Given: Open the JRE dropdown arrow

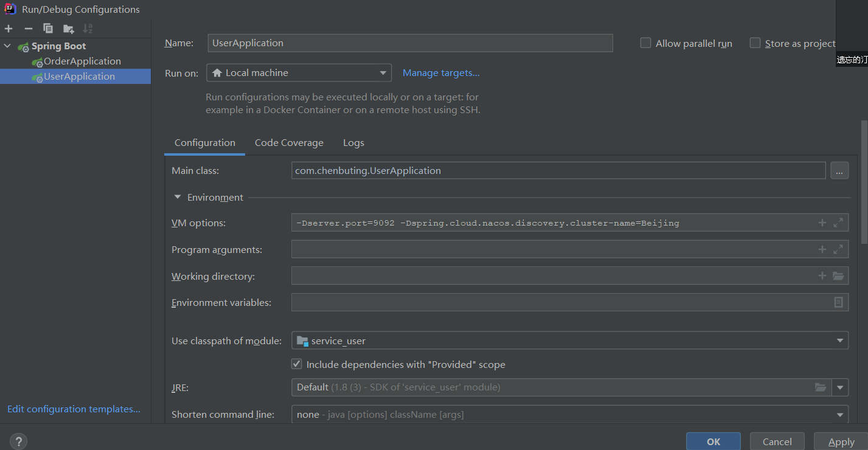Looking at the screenshot, I should 840,387.
